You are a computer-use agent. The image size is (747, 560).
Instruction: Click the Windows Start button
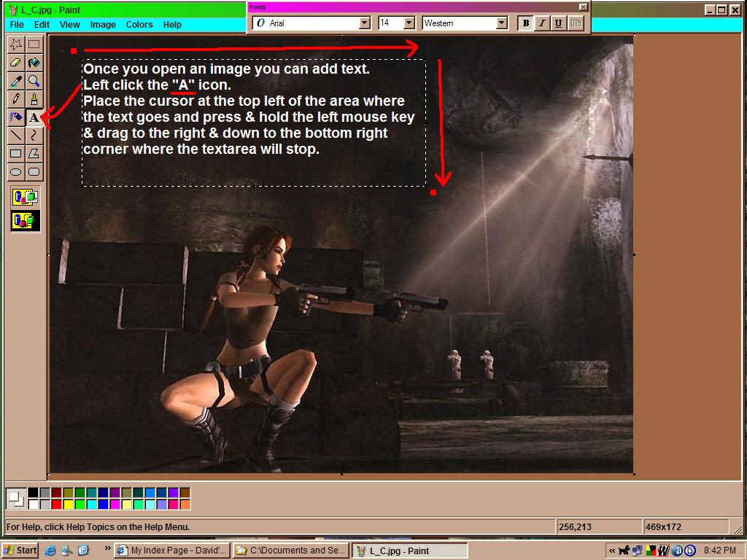click(x=20, y=551)
